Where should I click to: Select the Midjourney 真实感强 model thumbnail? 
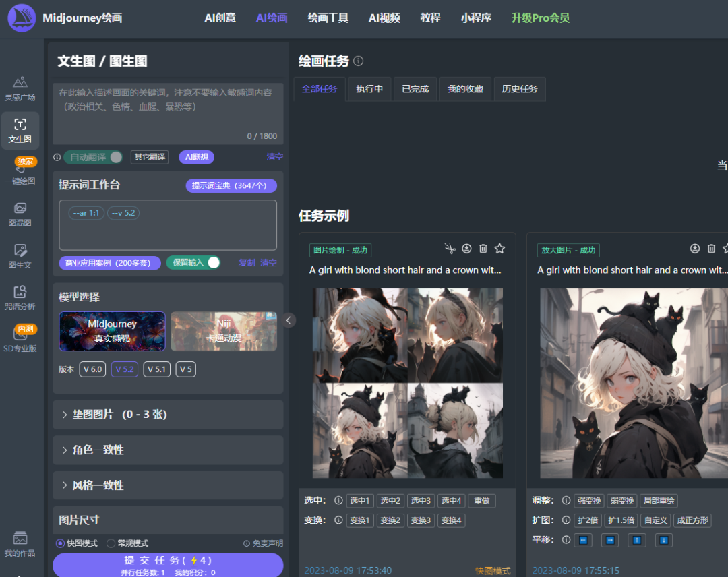(113, 331)
